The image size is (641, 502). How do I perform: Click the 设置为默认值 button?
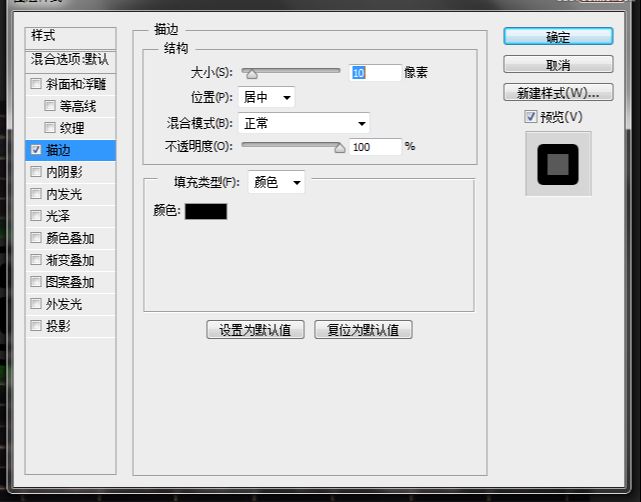coord(256,329)
